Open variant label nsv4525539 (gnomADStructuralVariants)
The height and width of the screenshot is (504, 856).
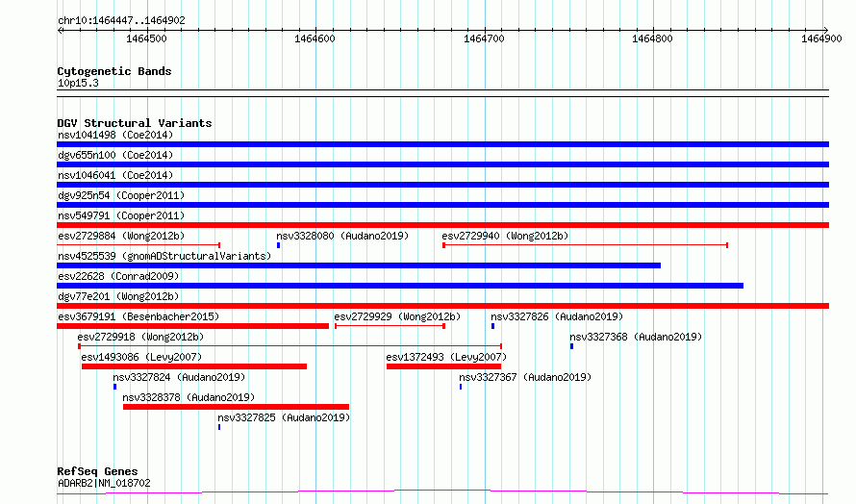(164, 256)
